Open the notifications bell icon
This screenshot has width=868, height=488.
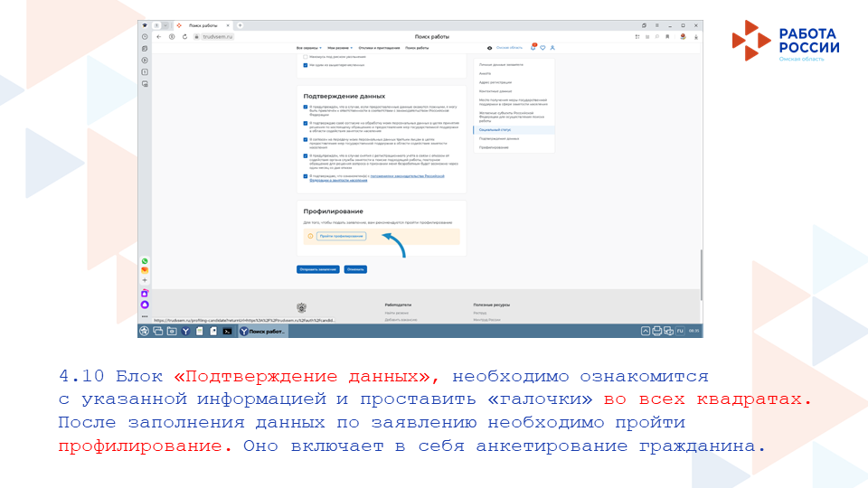[x=533, y=47]
